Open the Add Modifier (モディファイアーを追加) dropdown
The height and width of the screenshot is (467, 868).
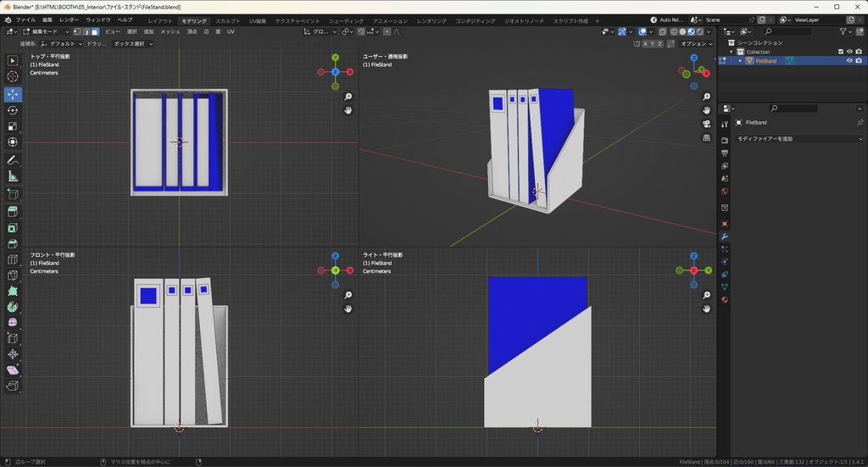pos(798,138)
